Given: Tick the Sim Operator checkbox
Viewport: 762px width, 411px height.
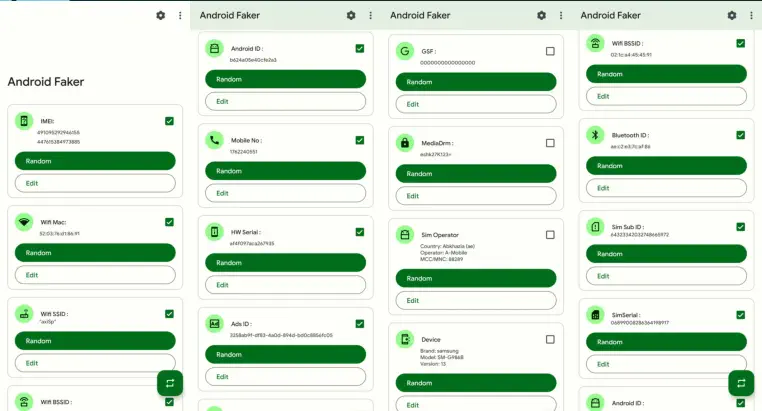Looking at the screenshot, I should tap(550, 235).
